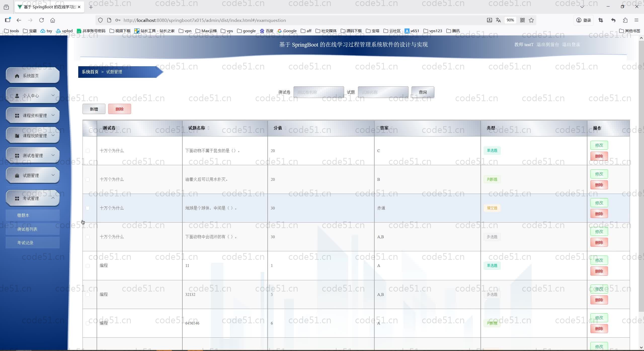Image resolution: width=644 pixels, height=351 pixels.
Task: Click the briefcase icon beside 试题管理
Action: [17, 175]
